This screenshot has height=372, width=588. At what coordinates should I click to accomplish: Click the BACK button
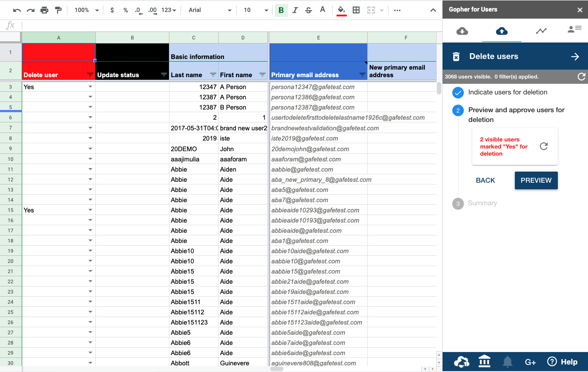485,180
